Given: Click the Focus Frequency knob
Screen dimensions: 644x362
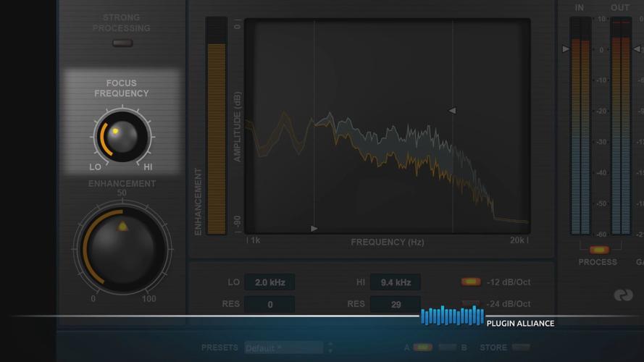Looking at the screenshot, I should [122, 137].
